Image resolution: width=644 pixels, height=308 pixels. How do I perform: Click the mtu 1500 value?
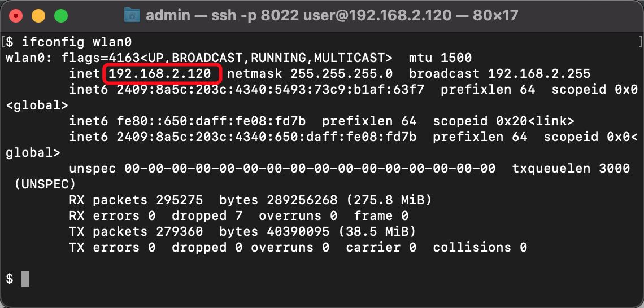click(440, 58)
